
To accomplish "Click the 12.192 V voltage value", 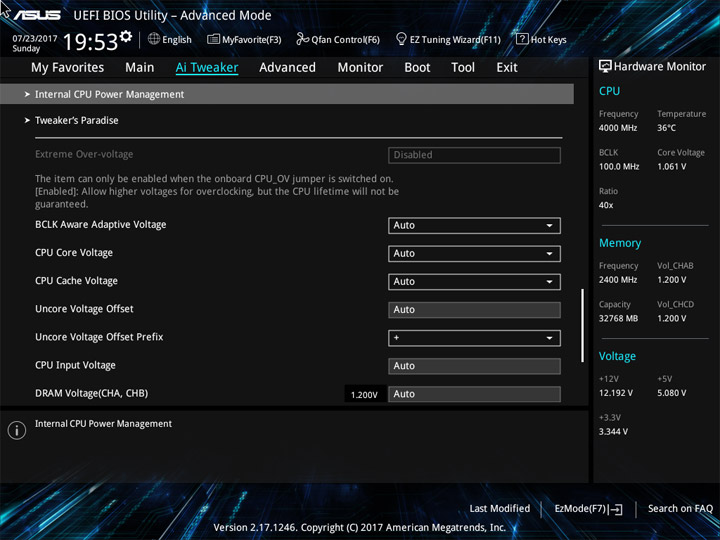I will [x=616, y=393].
